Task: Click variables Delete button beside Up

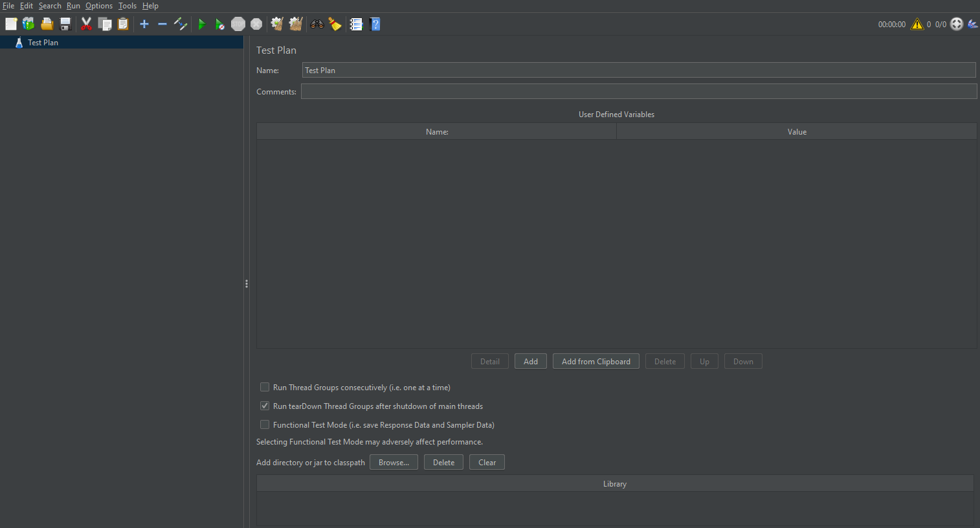Action: (x=665, y=361)
